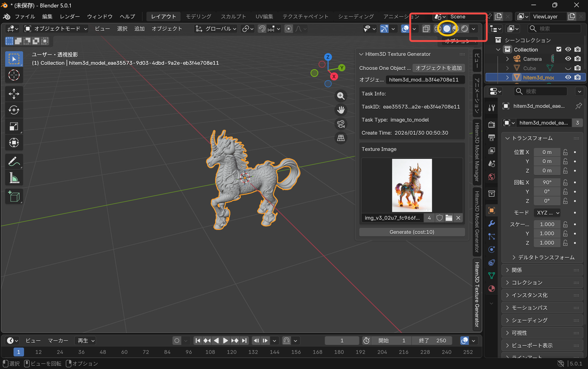Hide the Camera object with eye icon
This screenshot has height=369, width=588.
[x=568, y=59]
